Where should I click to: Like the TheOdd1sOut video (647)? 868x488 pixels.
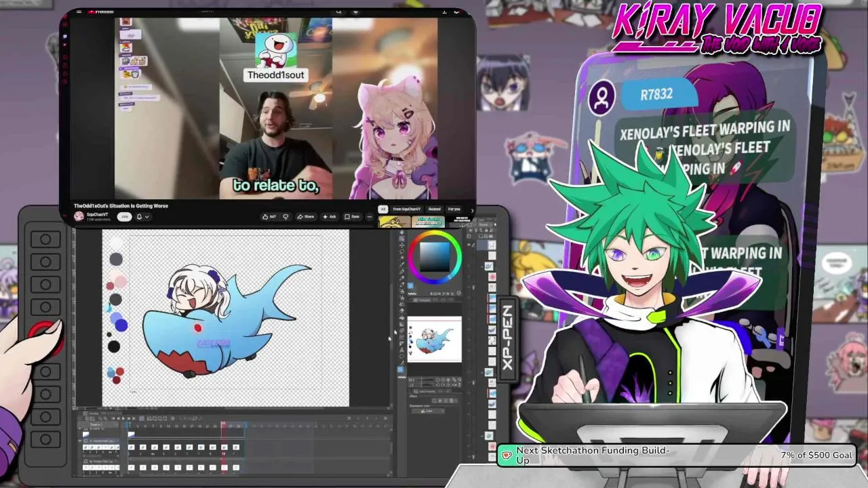coord(269,217)
